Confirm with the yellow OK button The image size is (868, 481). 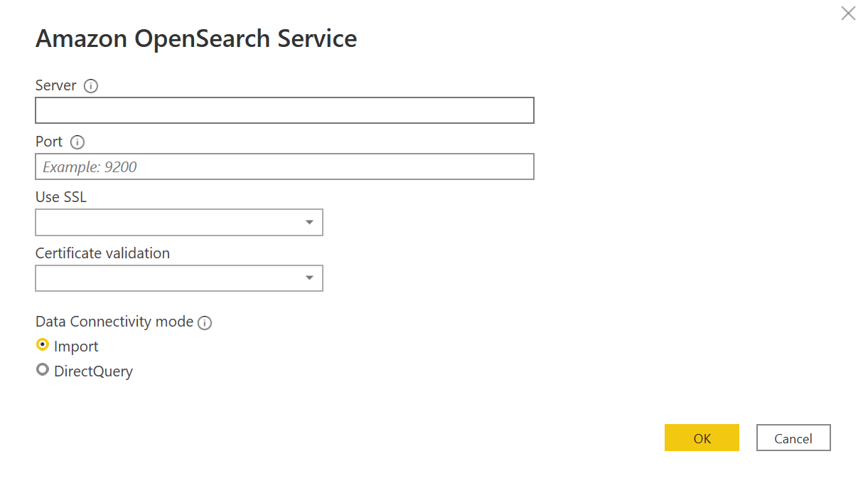pyautogui.click(x=702, y=438)
